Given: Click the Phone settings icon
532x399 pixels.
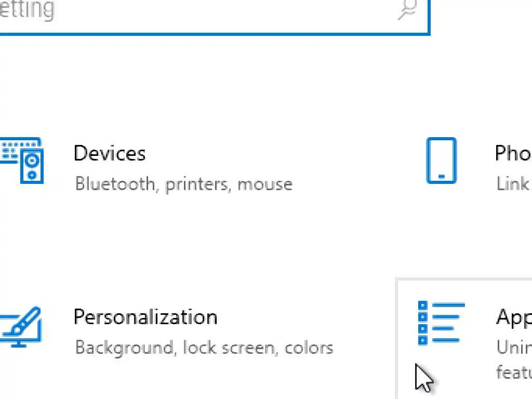Looking at the screenshot, I should pyautogui.click(x=441, y=161).
